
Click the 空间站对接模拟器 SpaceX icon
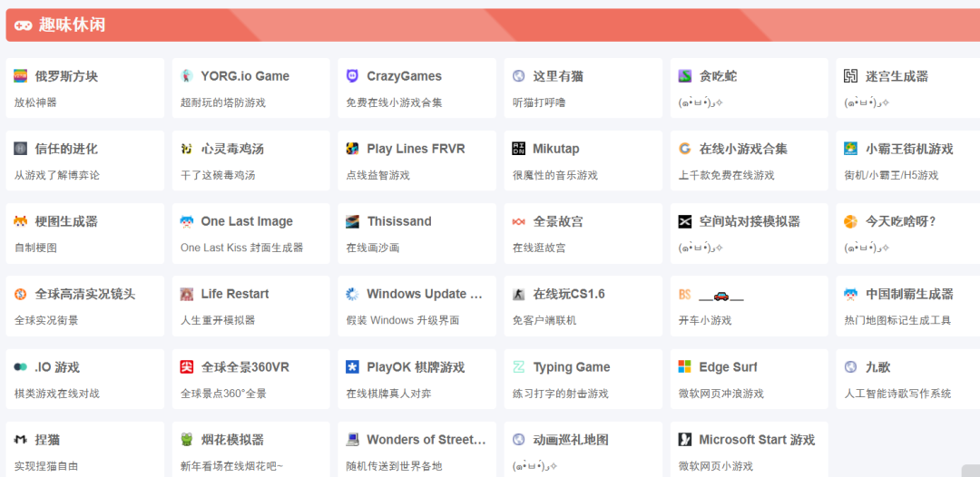click(685, 221)
